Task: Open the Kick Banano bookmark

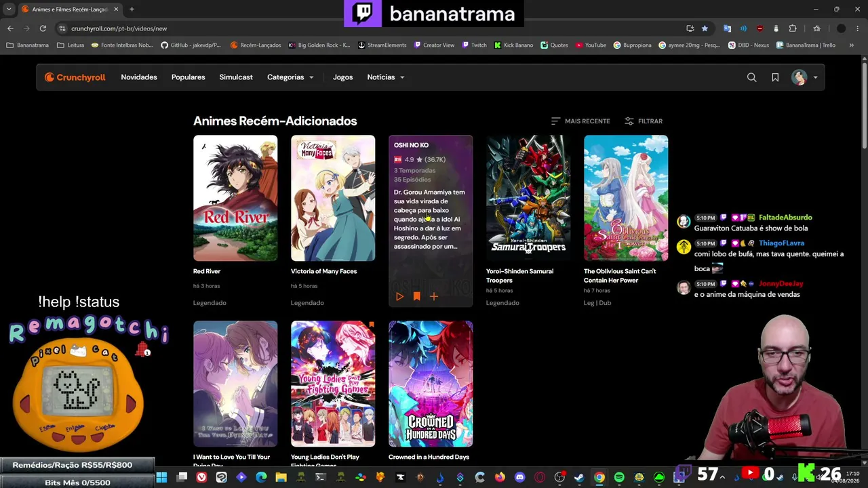Action: coord(513,45)
